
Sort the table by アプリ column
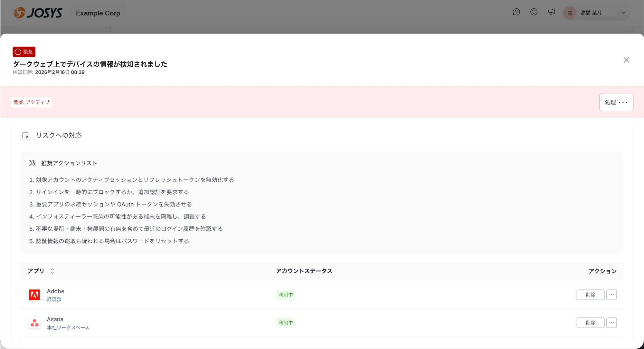coord(52,271)
